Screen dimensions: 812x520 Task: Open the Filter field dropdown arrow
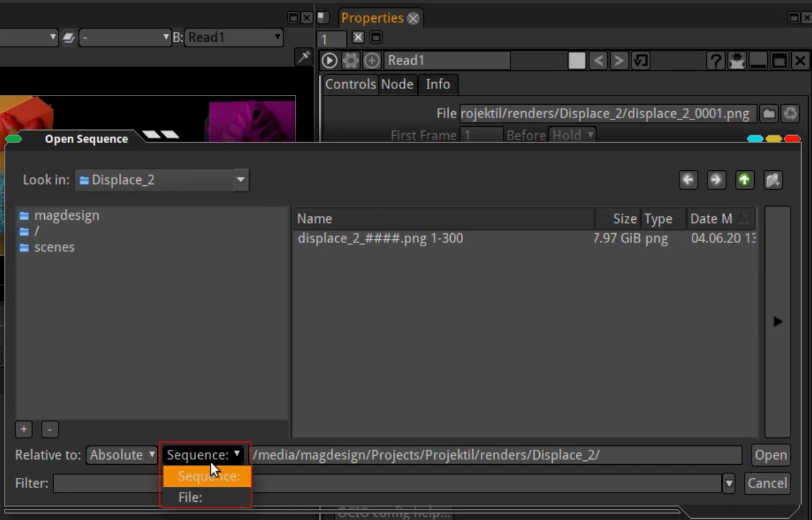point(729,484)
